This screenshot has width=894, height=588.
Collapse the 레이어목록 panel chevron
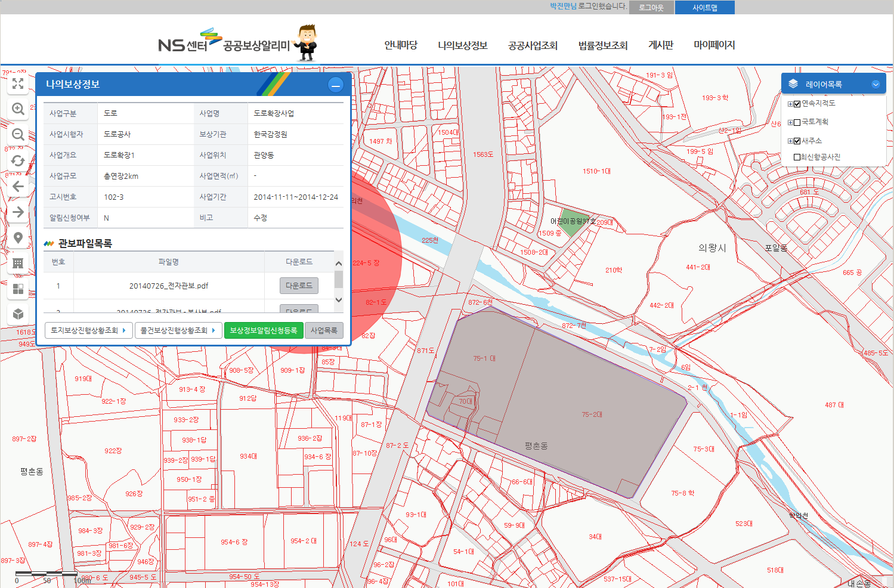click(876, 84)
